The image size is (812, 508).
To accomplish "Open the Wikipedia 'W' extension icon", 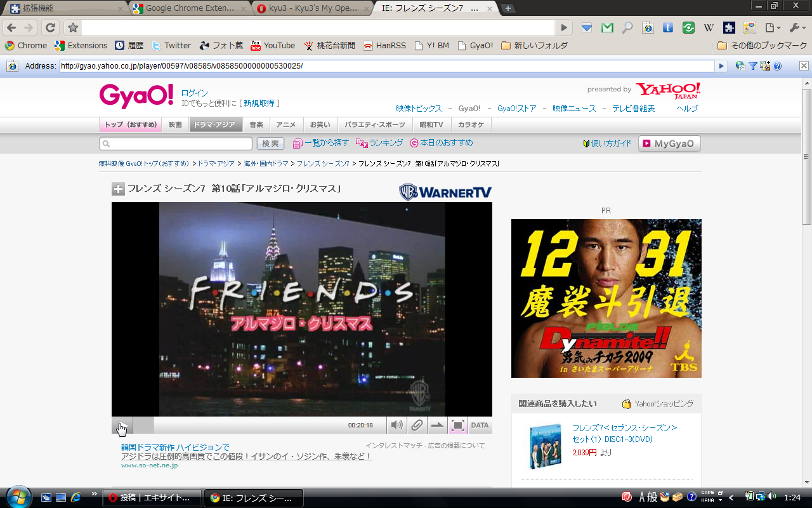I will pos(709,28).
